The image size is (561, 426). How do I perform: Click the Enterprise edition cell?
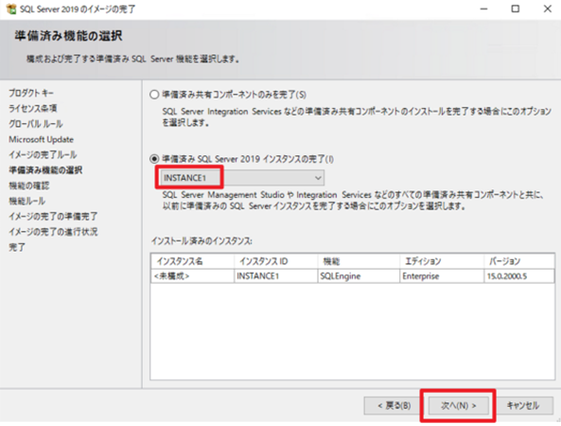point(442,276)
